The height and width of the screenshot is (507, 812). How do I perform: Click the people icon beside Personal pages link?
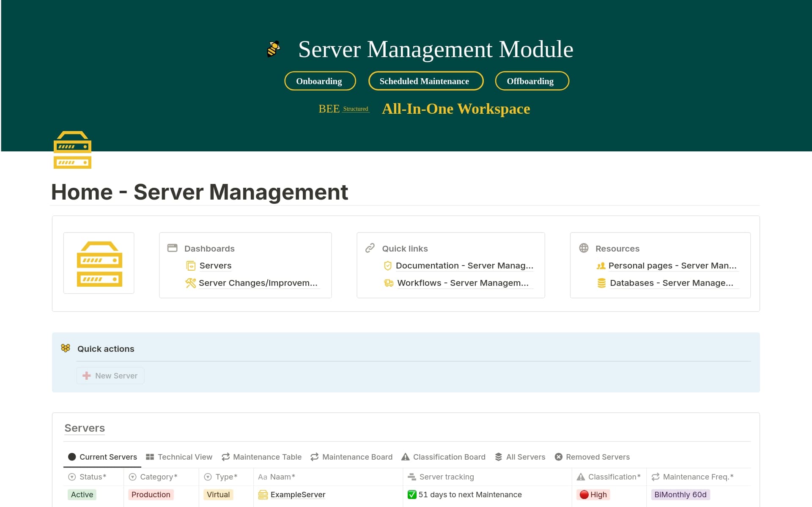tap(601, 266)
